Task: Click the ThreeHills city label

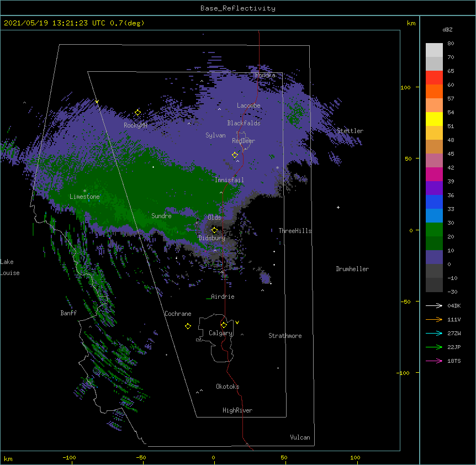Action: (x=295, y=231)
